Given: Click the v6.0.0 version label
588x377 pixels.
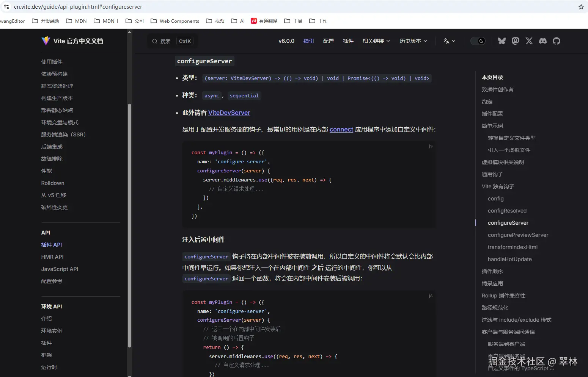Looking at the screenshot, I should pos(286,41).
